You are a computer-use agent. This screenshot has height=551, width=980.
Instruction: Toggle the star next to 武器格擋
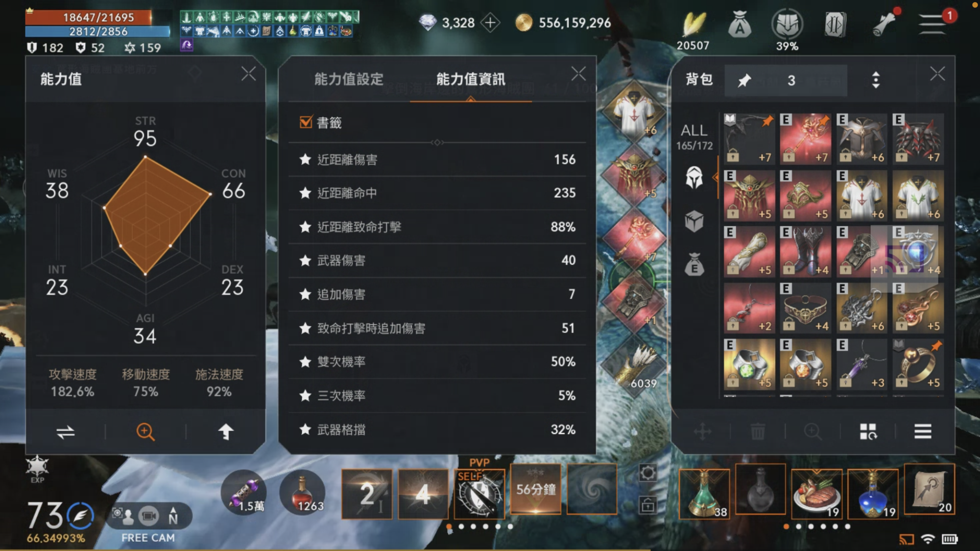(x=305, y=430)
